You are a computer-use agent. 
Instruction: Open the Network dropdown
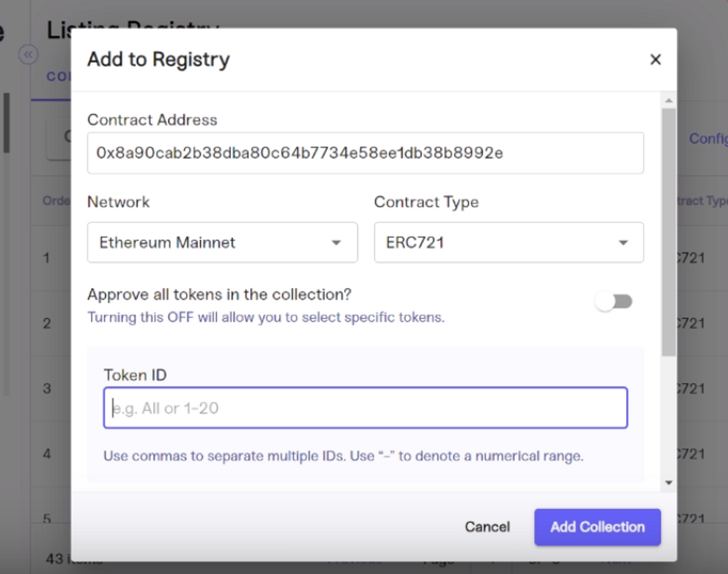pyautogui.click(x=222, y=243)
